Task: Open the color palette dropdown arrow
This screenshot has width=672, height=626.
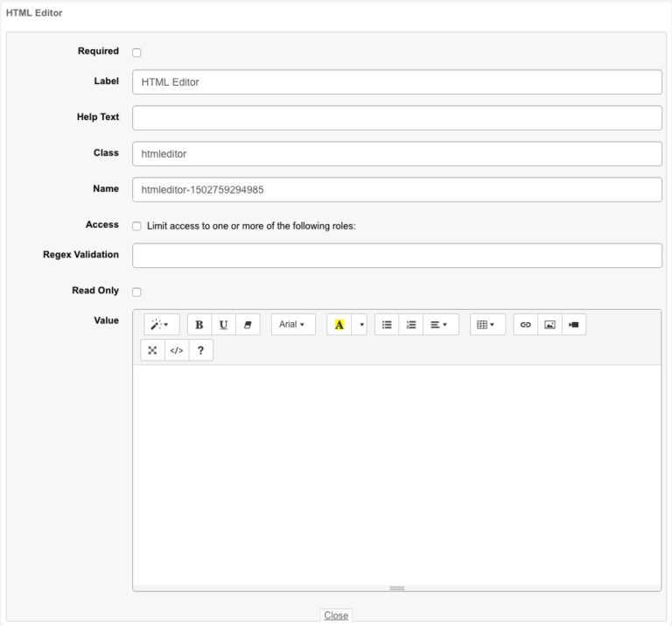Action: 360,325
